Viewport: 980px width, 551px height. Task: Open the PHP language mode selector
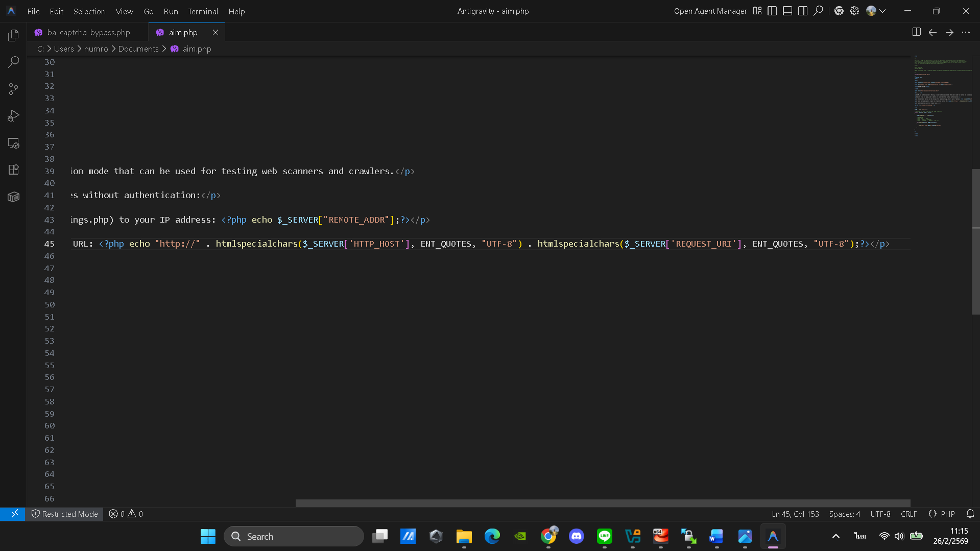pos(947,514)
